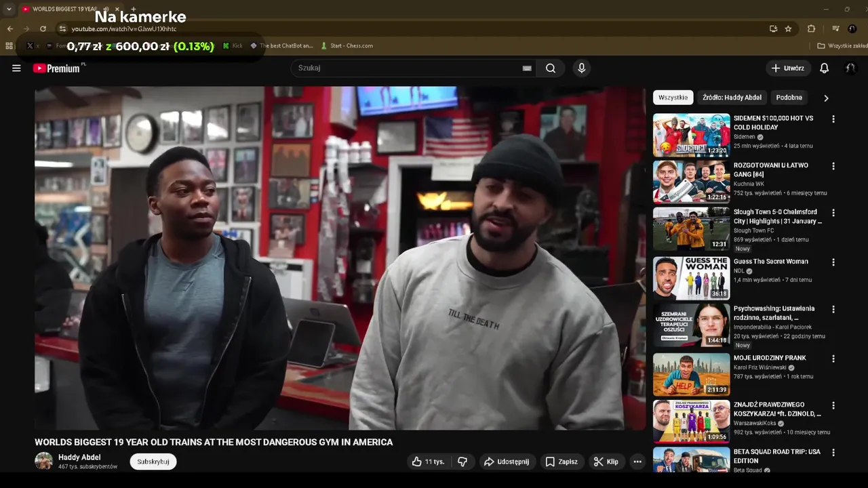
Task: Bookmark this page with the star
Action: (788, 28)
